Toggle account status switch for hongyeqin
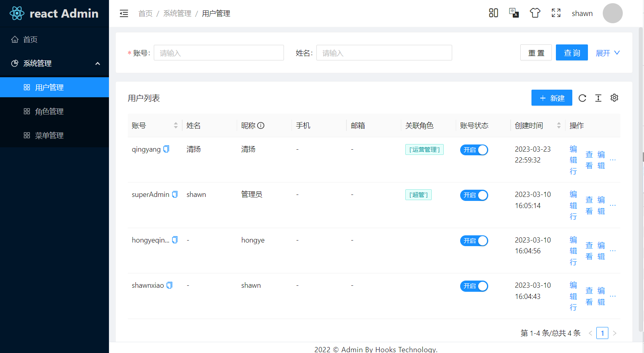This screenshot has width=644, height=353. pyautogui.click(x=474, y=241)
